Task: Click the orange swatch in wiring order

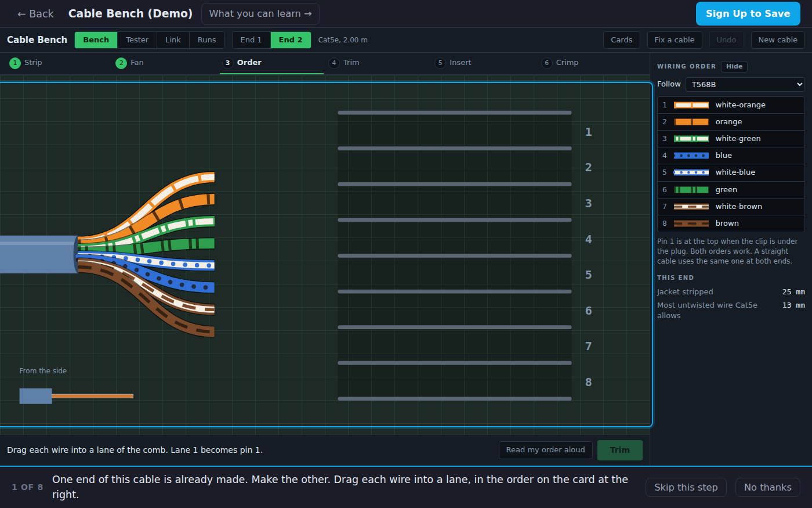Action: [691, 122]
